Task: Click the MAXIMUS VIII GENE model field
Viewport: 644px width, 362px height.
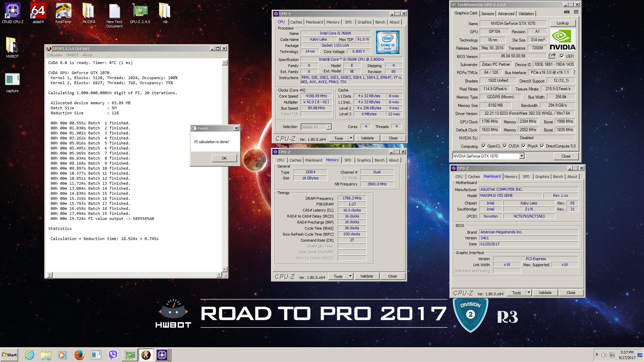Action: 511,195
